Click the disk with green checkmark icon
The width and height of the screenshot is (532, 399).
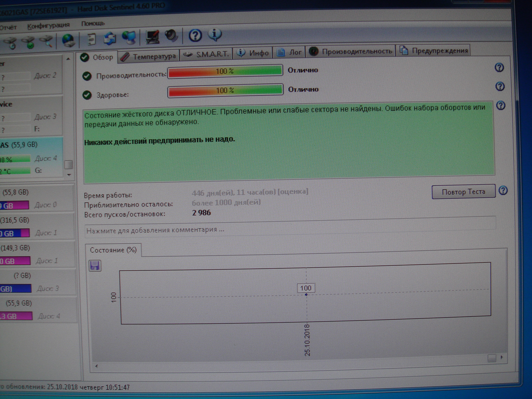click(x=28, y=42)
